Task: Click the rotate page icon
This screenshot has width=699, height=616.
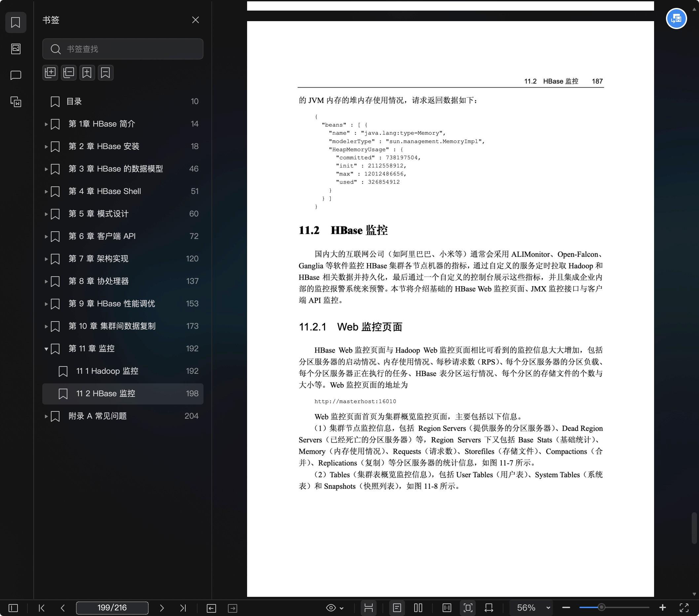Action: pos(489,608)
